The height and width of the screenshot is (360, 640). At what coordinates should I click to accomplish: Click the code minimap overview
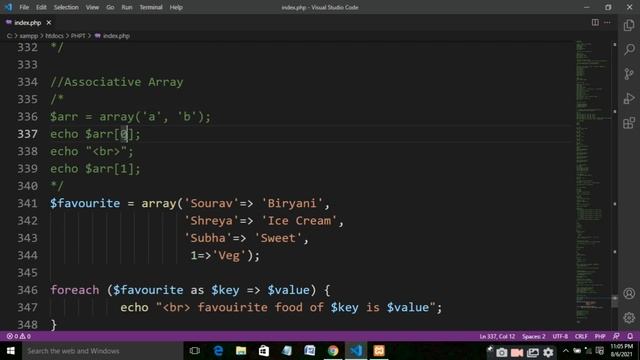[x=593, y=184]
